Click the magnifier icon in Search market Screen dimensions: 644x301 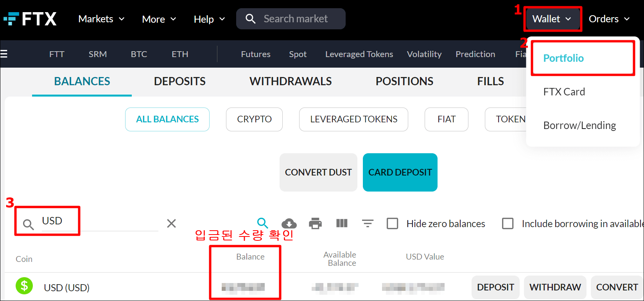coord(250,19)
